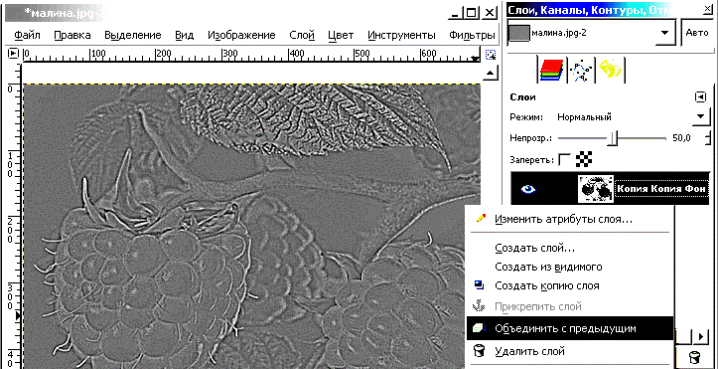Click the Авто button

click(697, 33)
